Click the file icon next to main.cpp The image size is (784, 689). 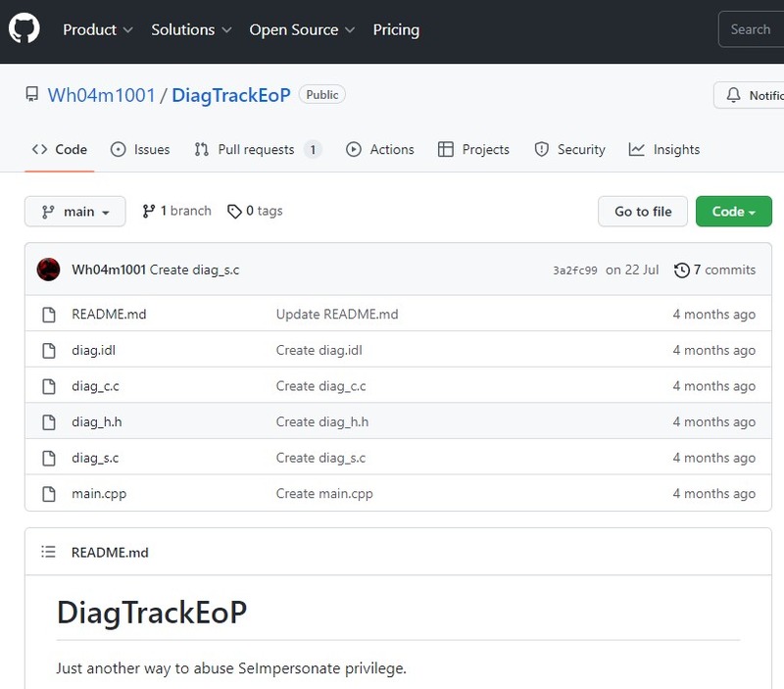click(x=48, y=494)
